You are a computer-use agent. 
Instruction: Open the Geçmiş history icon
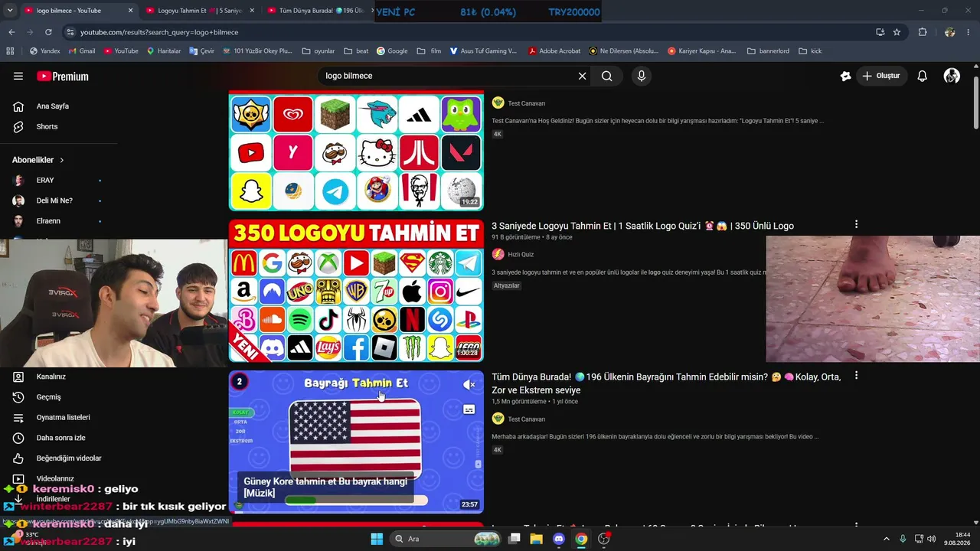tap(18, 397)
